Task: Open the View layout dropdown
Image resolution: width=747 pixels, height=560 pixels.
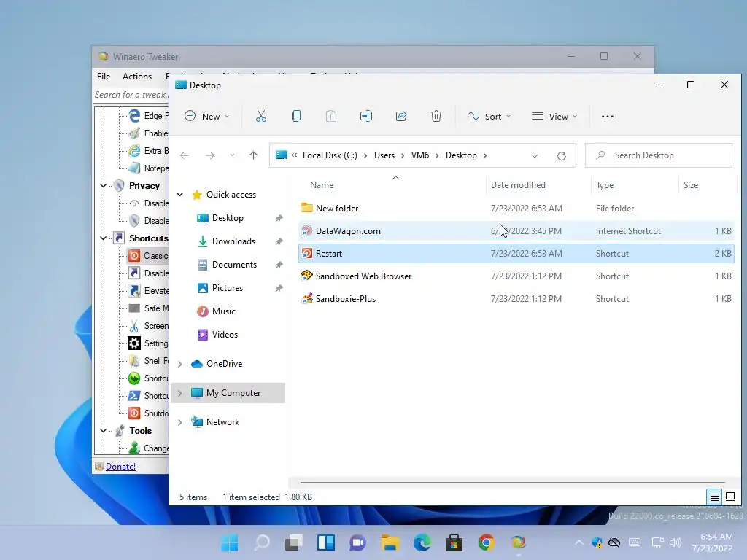Action: pyautogui.click(x=554, y=116)
